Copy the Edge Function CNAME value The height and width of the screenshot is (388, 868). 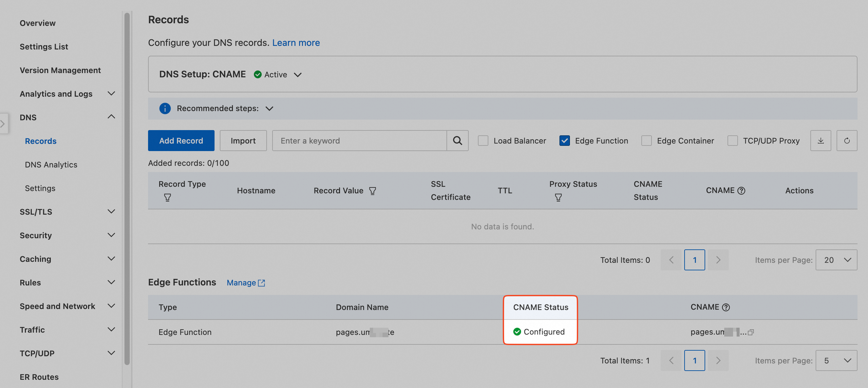point(750,332)
